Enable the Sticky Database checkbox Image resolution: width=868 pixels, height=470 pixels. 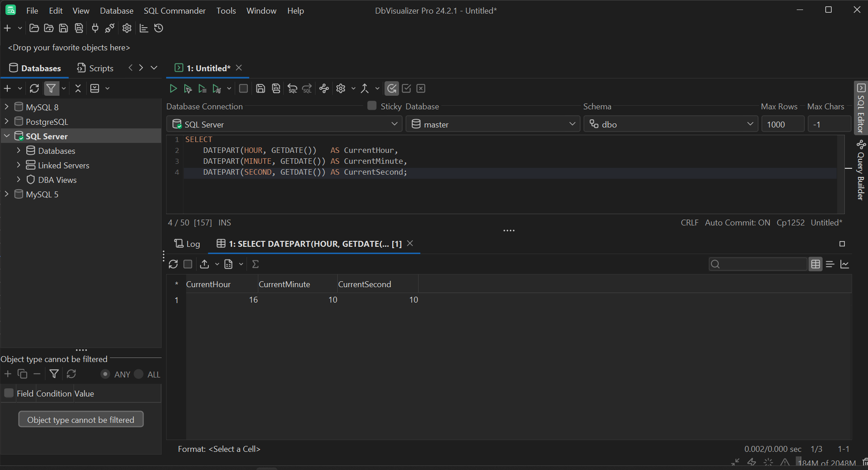pos(371,105)
